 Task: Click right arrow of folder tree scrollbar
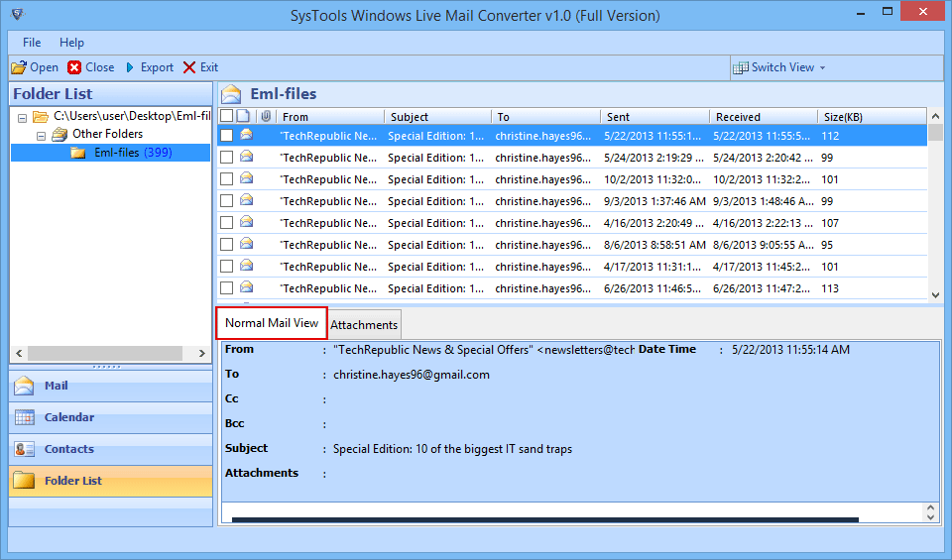(202, 353)
